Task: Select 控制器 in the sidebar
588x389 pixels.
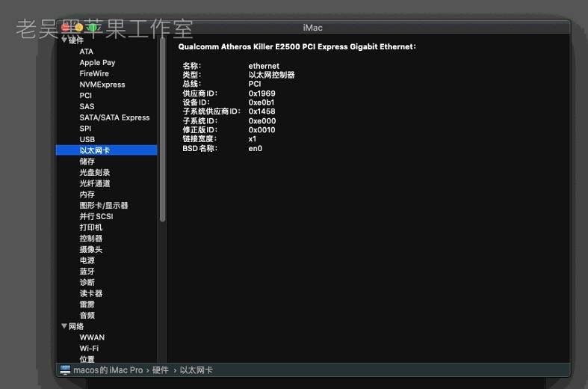Action: [x=90, y=238]
